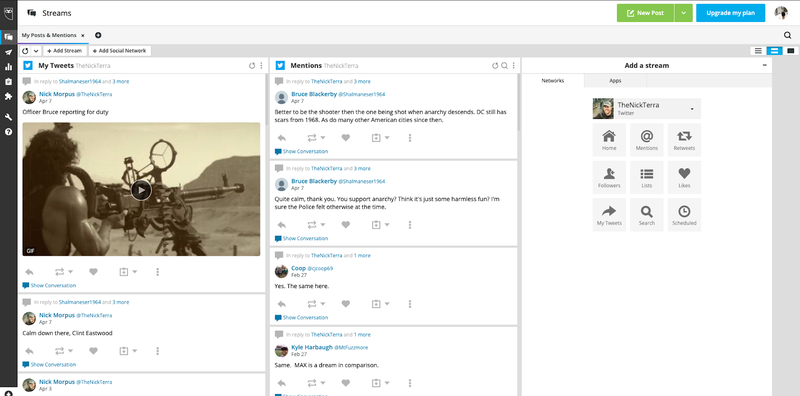This screenshot has width=800, height=396.
Task: Reply to Bruce Blackerby's 'Quite calm' tweet
Action: (x=282, y=225)
